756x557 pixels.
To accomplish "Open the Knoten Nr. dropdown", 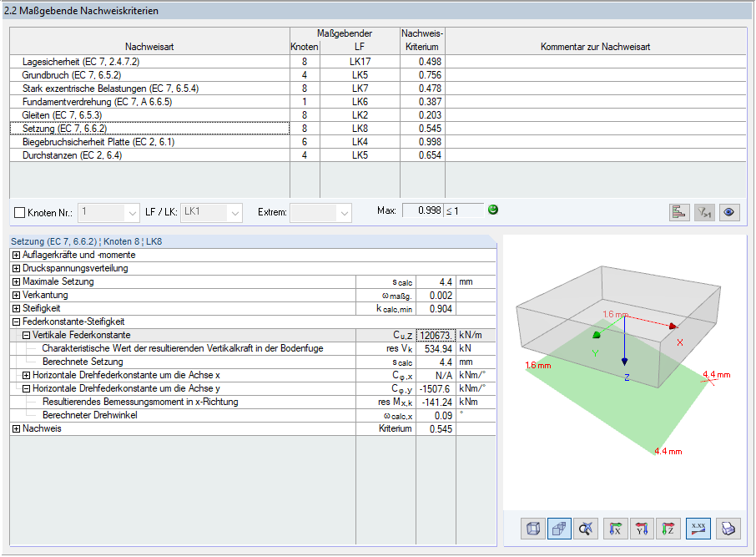I will (109, 212).
